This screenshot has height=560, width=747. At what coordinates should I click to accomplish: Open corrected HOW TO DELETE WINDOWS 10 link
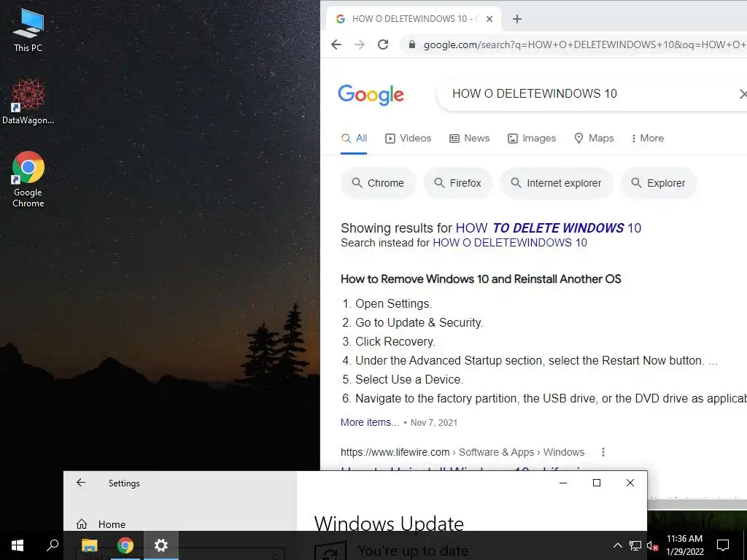point(549,228)
